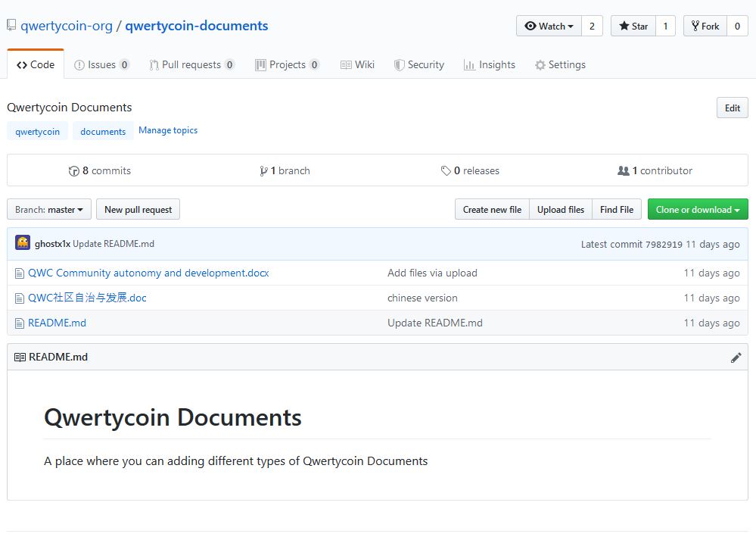Open QWC Community autonomy and development.docx

pyautogui.click(x=148, y=273)
